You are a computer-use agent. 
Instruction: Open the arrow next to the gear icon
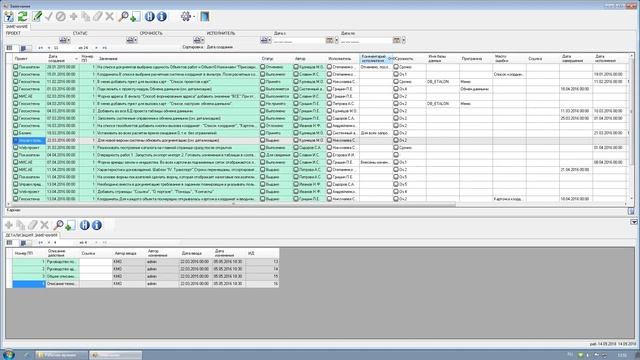[x=194, y=17]
